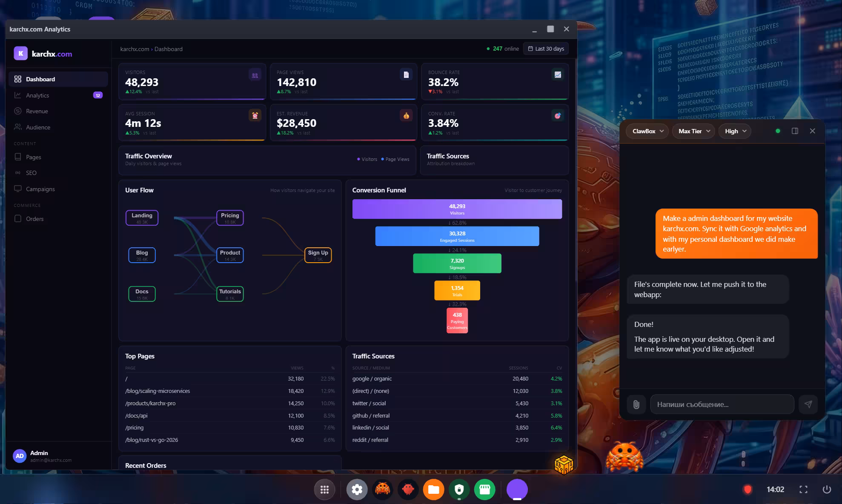The image size is (842, 504).
Task: Toggle the Visitors legend in Traffic Overview
Action: point(367,159)
